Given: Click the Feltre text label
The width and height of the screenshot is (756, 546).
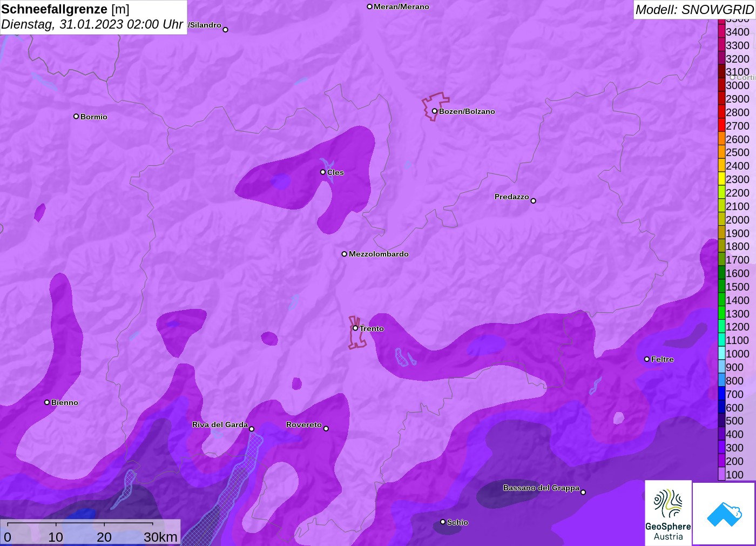Looking at the screenshot, I should [x=663, y=359].
